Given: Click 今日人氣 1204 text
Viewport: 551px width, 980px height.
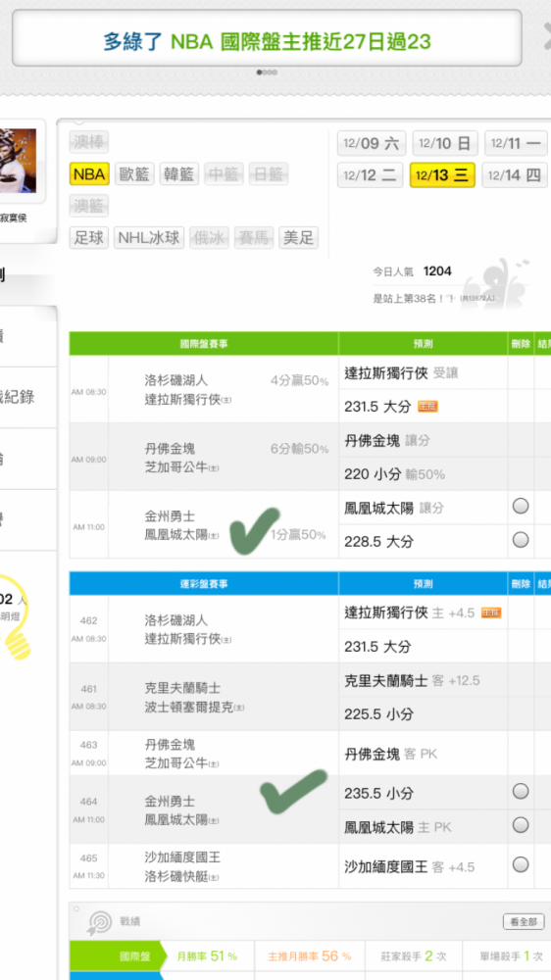Looking at the screenshot, I should tap(412, 271).
